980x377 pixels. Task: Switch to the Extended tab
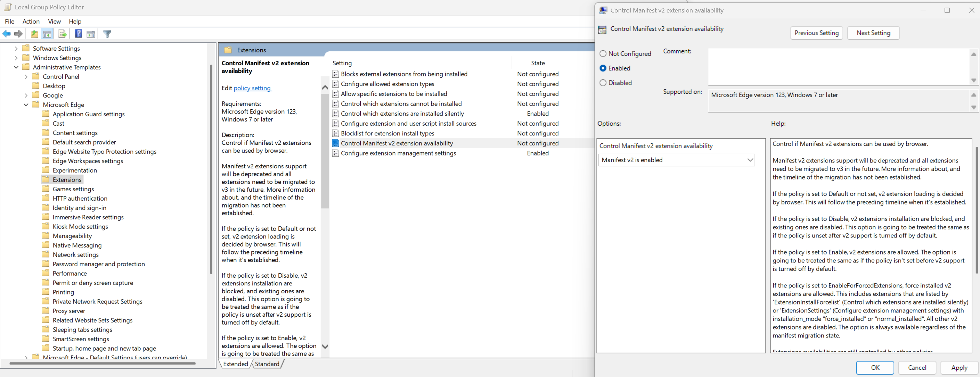pos(236,364)
